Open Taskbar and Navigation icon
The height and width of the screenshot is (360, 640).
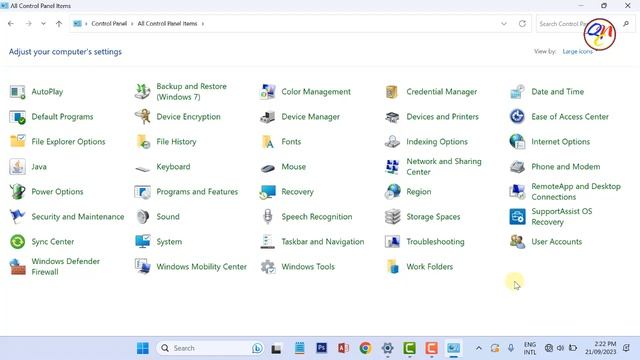pyautogui.click(x=267, y=242)
